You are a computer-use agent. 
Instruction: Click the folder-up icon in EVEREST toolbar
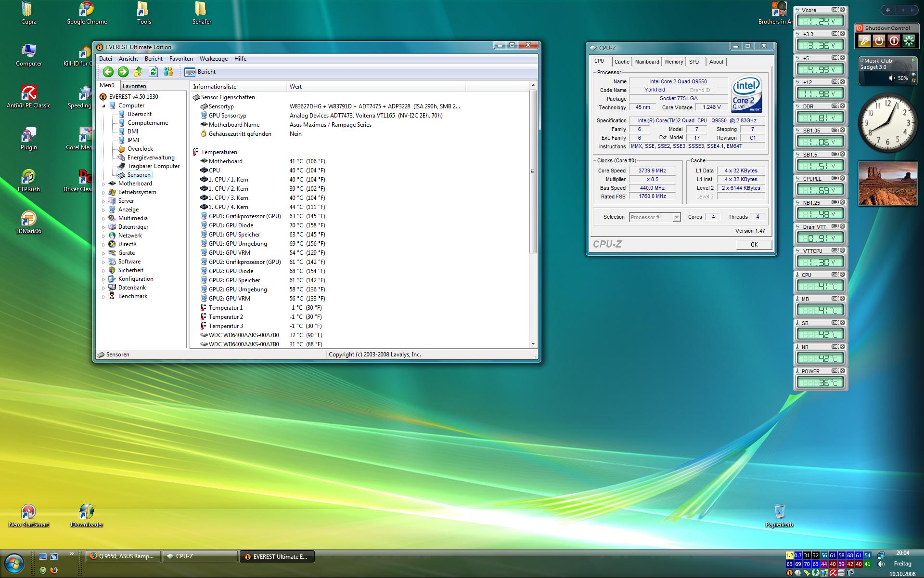tap(138, 72)
